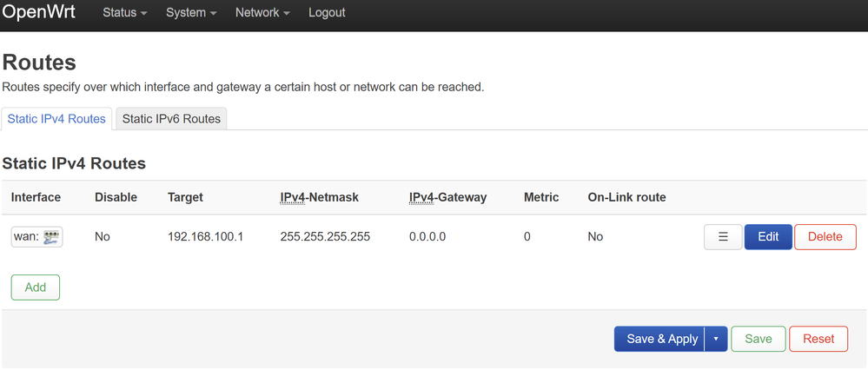Click the wan interface network icon

coord(51,236)
